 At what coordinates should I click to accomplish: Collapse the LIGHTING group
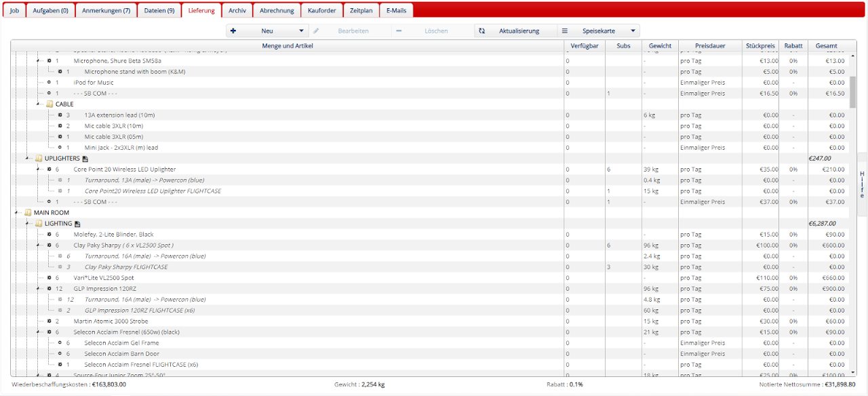(27, 224)
